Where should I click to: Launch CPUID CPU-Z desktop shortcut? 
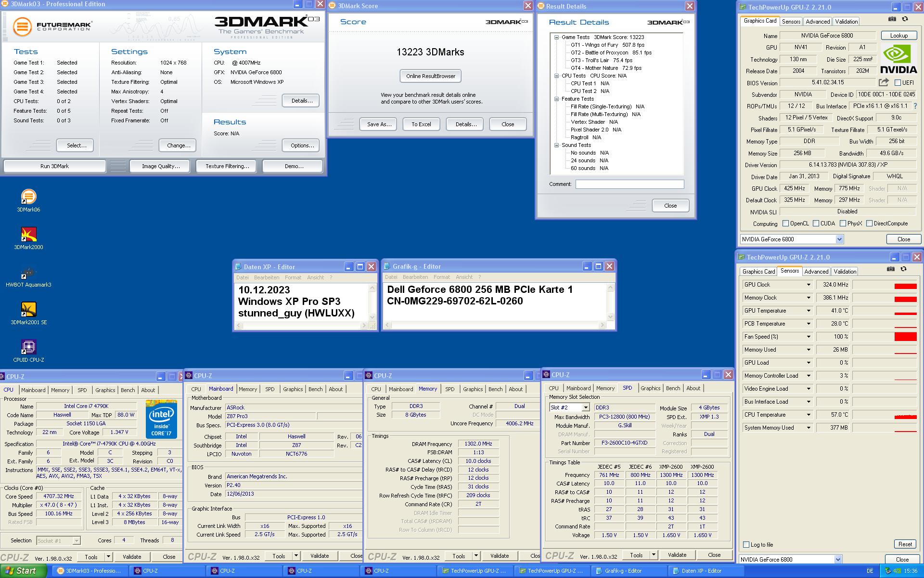click(28, 351)
